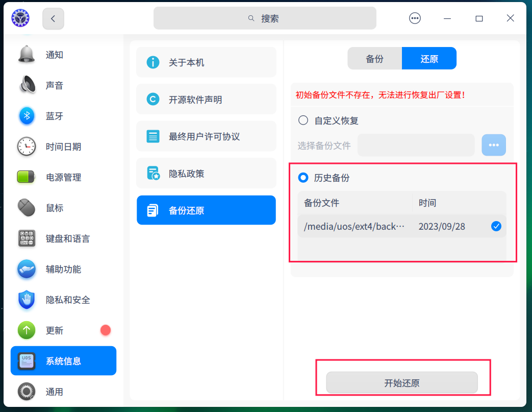
Task: Open the 隐私和安全 settings label
Action: [68, 300]
